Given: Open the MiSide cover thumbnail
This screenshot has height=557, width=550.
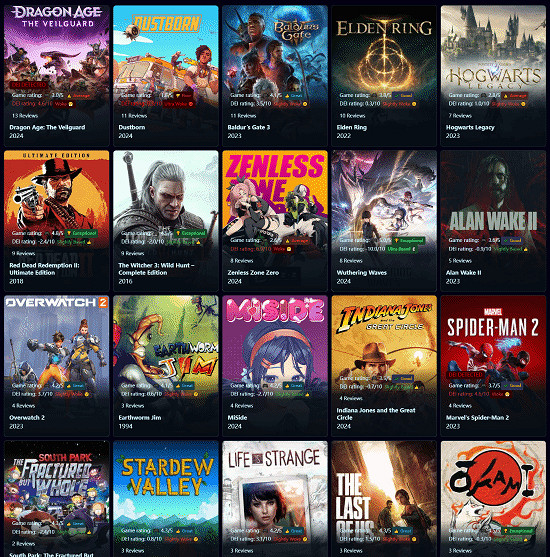Looking at the screenshot, I should point(275,341).
